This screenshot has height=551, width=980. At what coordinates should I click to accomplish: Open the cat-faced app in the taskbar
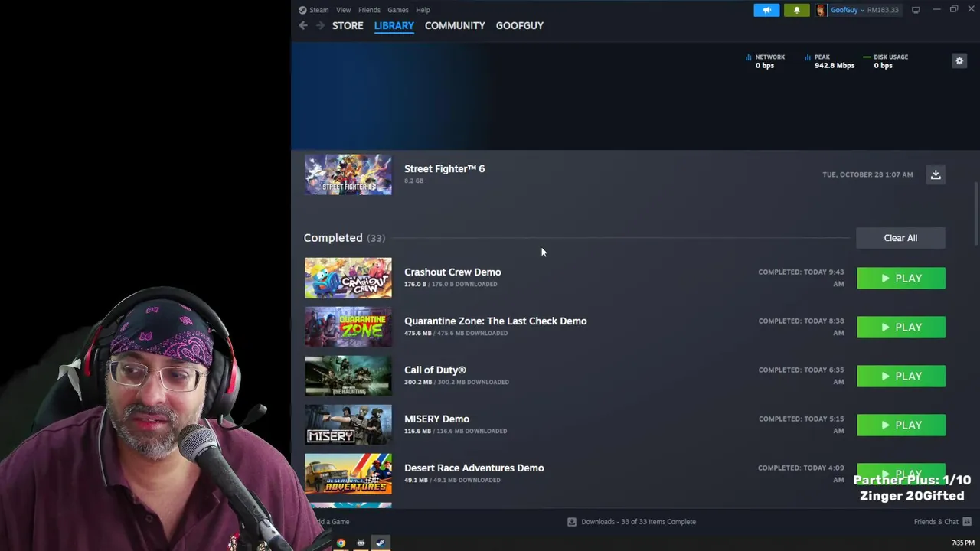361,543
